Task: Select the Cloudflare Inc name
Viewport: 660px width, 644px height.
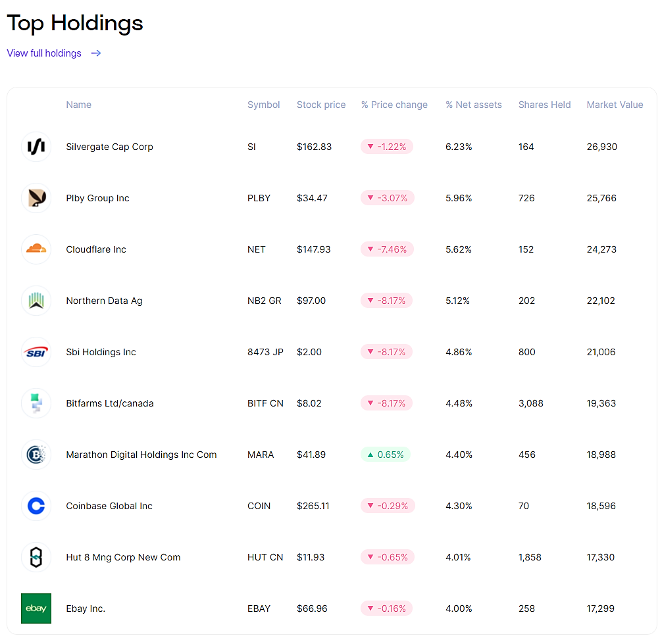Action: [96, 249]
